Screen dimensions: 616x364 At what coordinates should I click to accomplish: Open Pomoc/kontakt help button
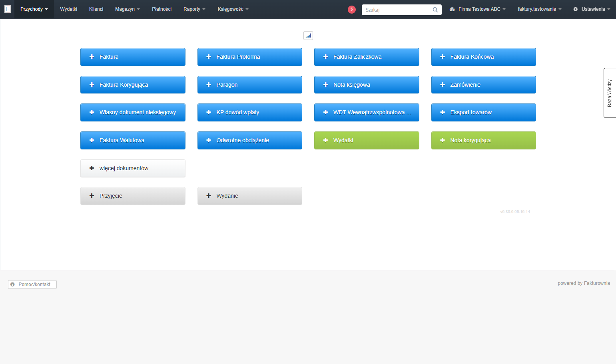(x=32, y=284)
